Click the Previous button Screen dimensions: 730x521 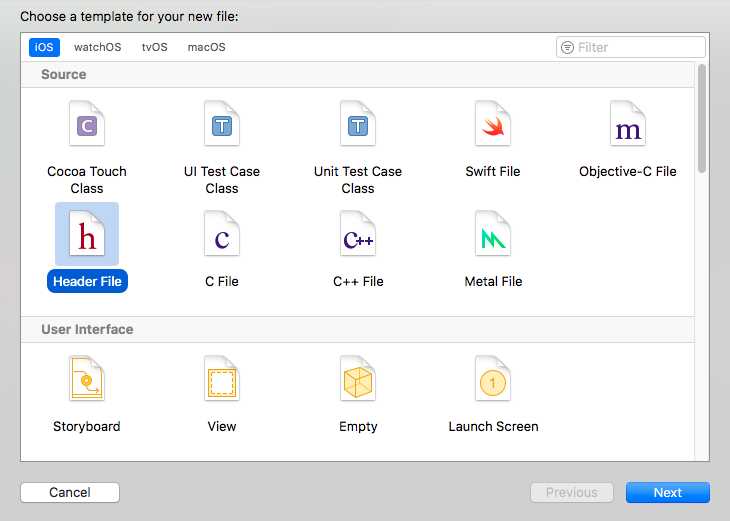point(572,493)
